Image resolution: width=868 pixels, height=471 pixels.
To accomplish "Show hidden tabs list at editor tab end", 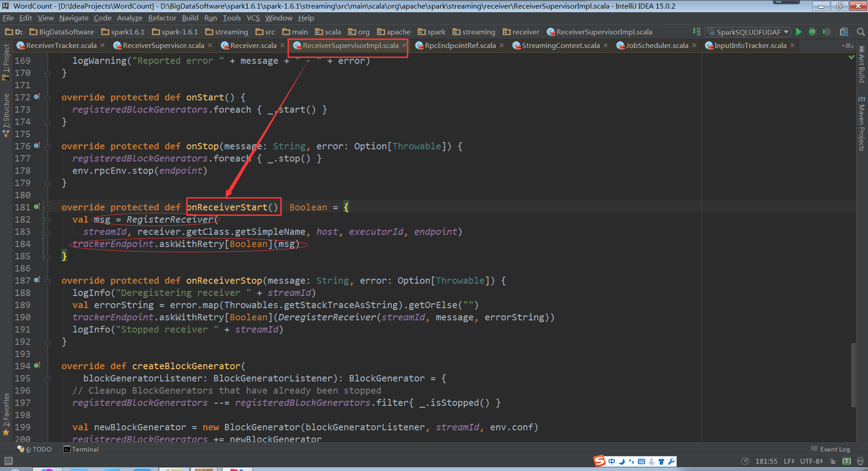I will point(848,45).
